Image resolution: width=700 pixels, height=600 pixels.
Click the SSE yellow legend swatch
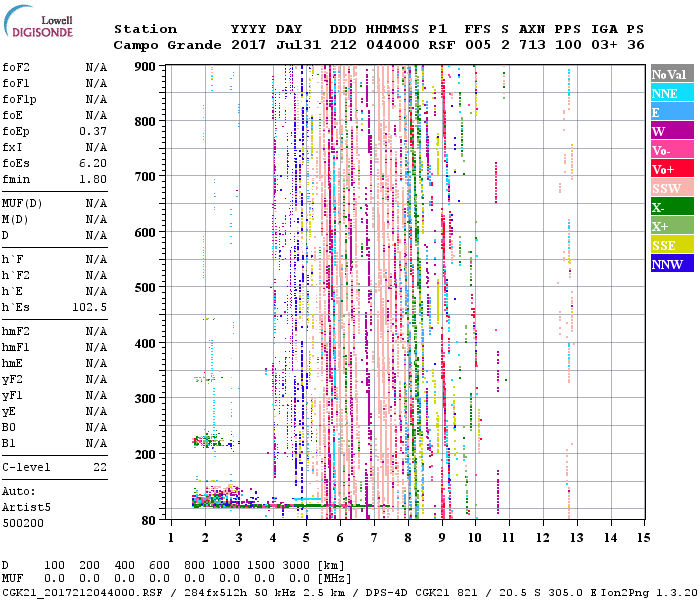tap(671, 245)
